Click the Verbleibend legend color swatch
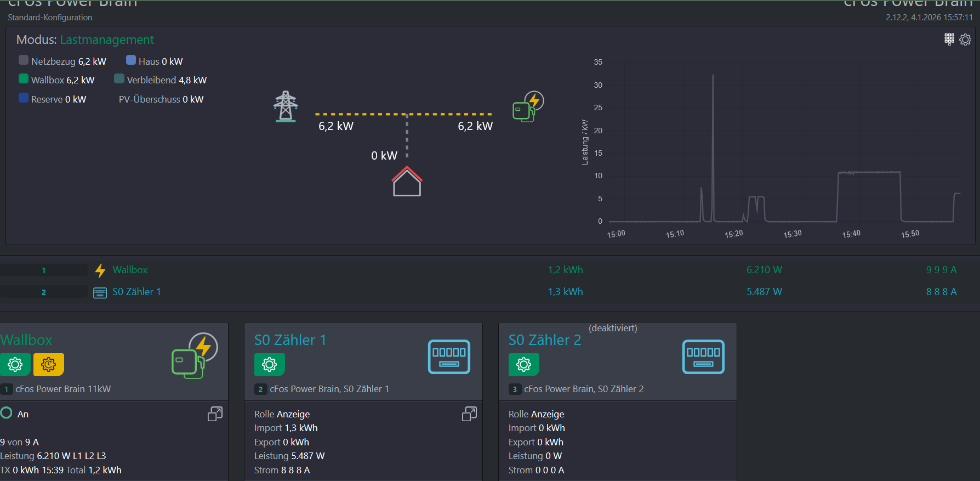The image size is (980, 481). coord(119,79)
